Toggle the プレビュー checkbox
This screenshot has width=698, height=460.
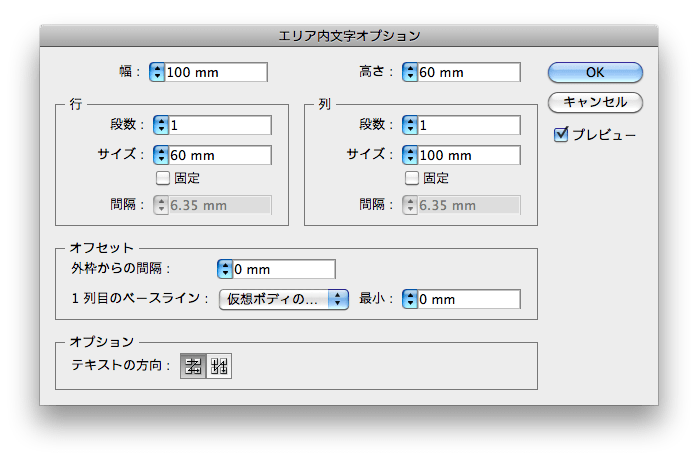click(561, 133)
